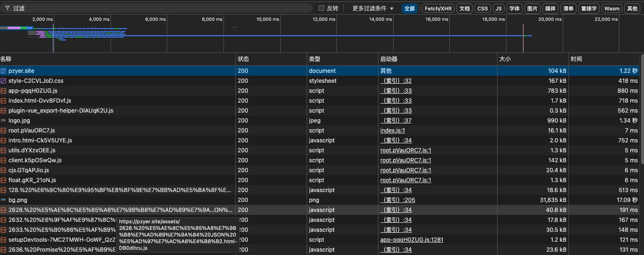Select the 全部 filter type
Screen dimensions: 644x255
409,8
